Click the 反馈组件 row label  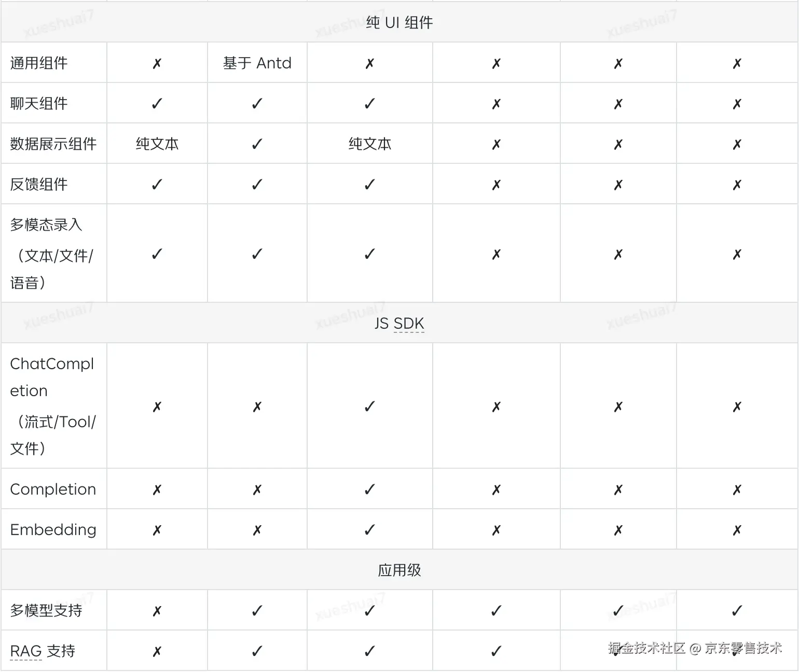point(39,185)
